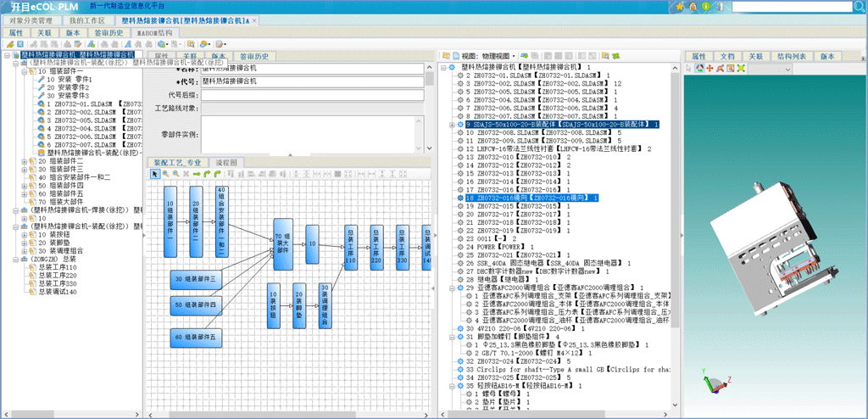Screen dimensions: 868x419
Task: Select the pan move tool in 3D viewer
Action: click(x=710, y=68)
